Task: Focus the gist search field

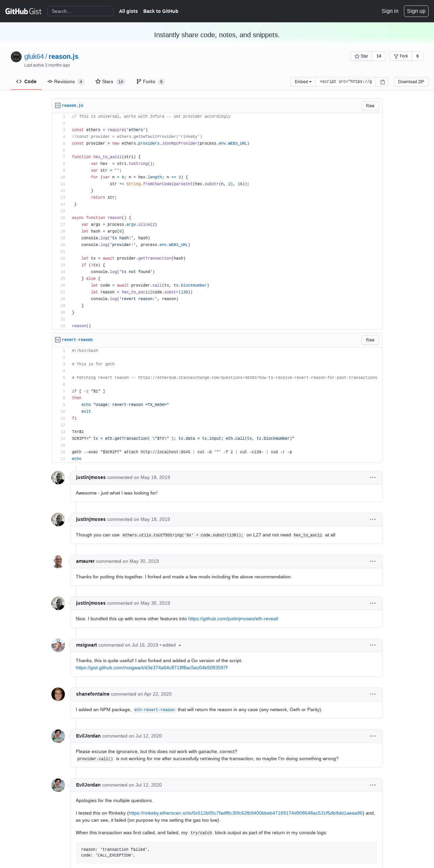Action: pyautogui.click(x=80, y=11)
